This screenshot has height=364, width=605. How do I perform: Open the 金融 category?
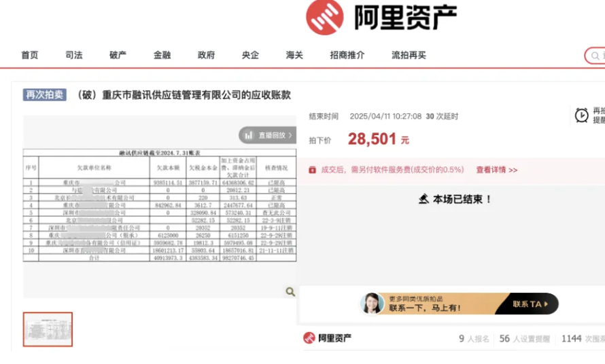[162, 55]
